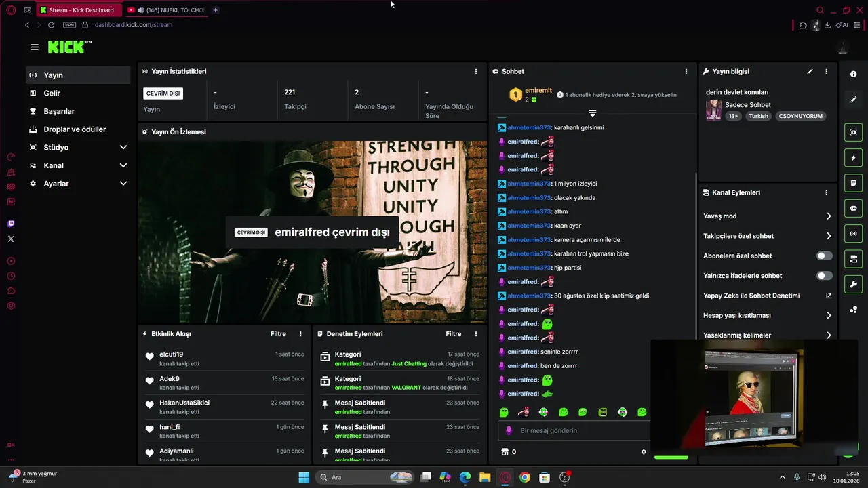Open File Explorer from the taskbar
The height and width of the screenshot is (488, 868).
click(x=485, y=477)
